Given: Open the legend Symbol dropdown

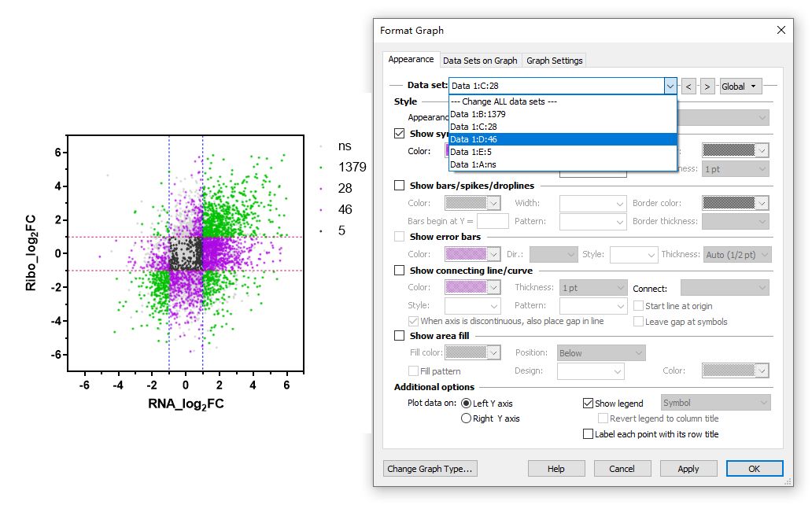Looking at the screenshot, I should coord(716,403).
